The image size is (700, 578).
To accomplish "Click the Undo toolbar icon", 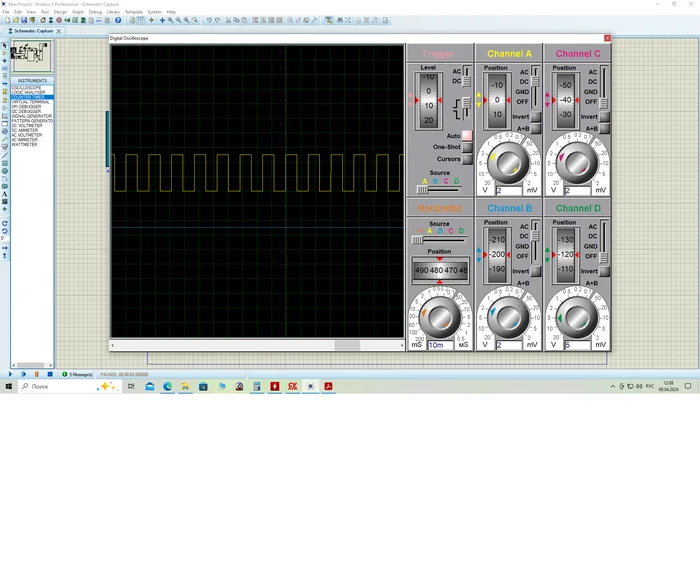I will (209, 20).
